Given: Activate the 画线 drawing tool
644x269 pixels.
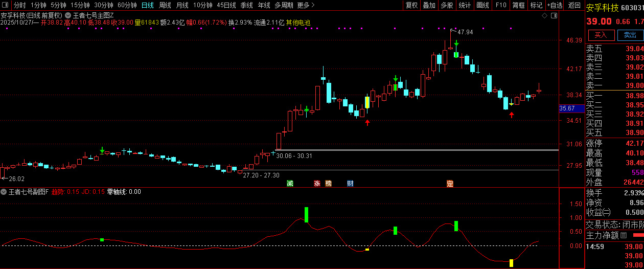Looking at the screenshot, I should 482,5.
